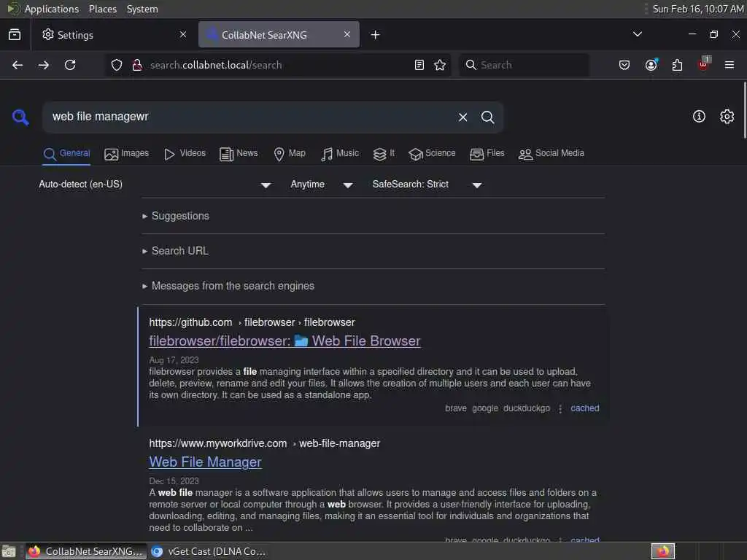Switch to CollabNet SearXNG taskbar window
This screenshot has height=560, width=747.
pos(86,551)
